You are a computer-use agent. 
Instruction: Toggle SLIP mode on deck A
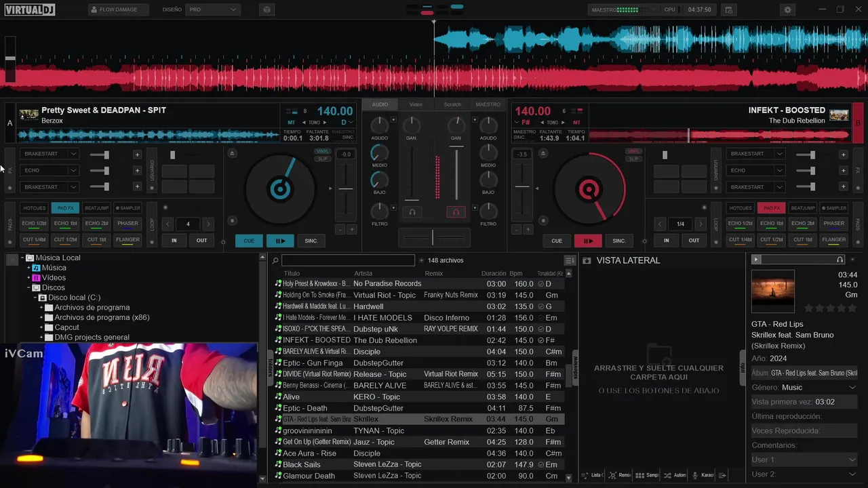click(322, 159)
